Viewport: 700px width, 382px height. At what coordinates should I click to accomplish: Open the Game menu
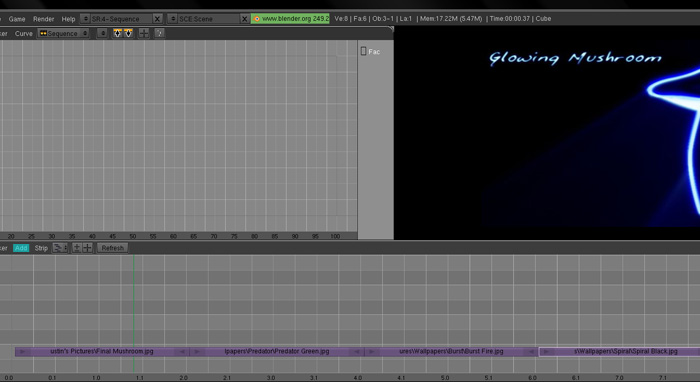pos(17,19)
